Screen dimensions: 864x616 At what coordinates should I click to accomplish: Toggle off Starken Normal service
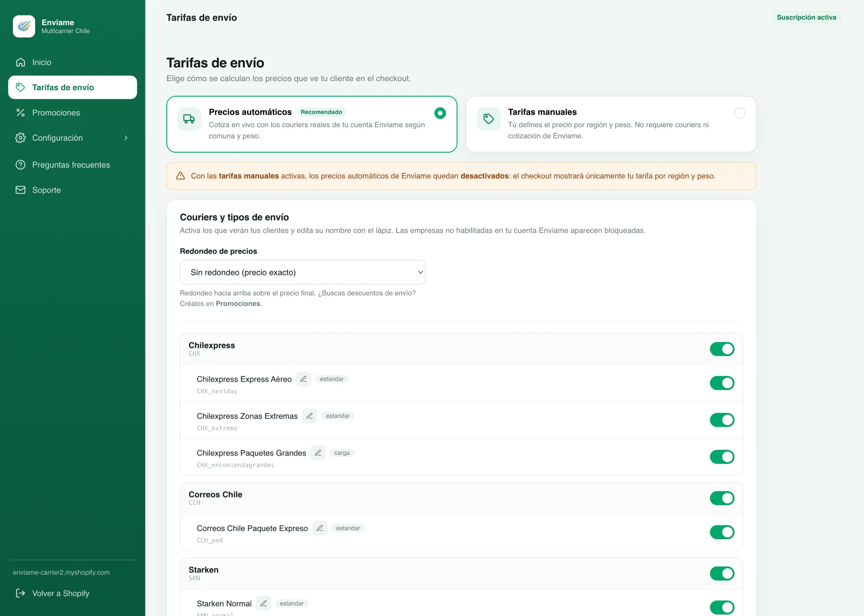point(722,608)
